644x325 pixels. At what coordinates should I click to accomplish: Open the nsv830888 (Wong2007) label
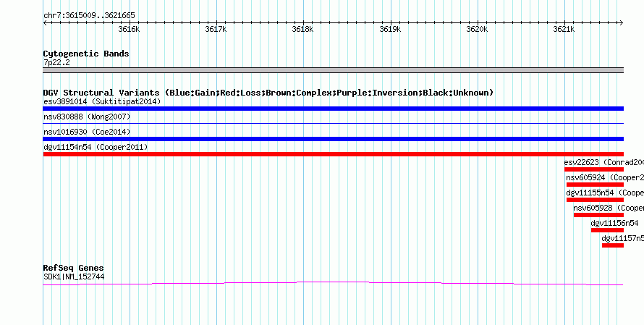coord(87,117)
